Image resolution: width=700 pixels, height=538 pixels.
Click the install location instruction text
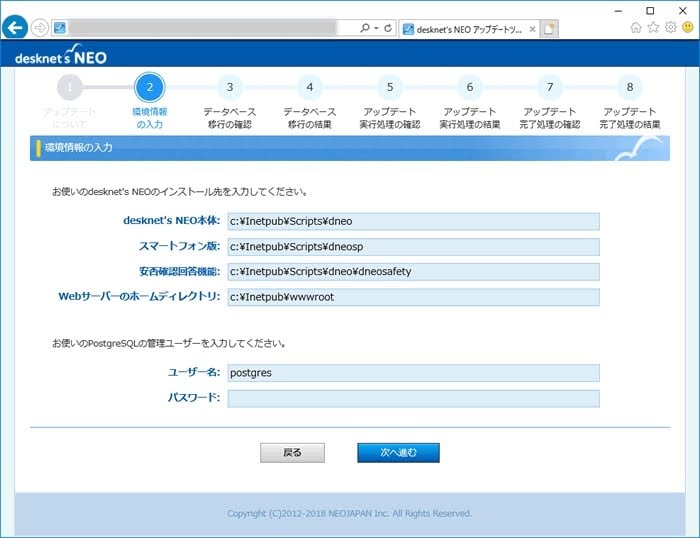180,192
